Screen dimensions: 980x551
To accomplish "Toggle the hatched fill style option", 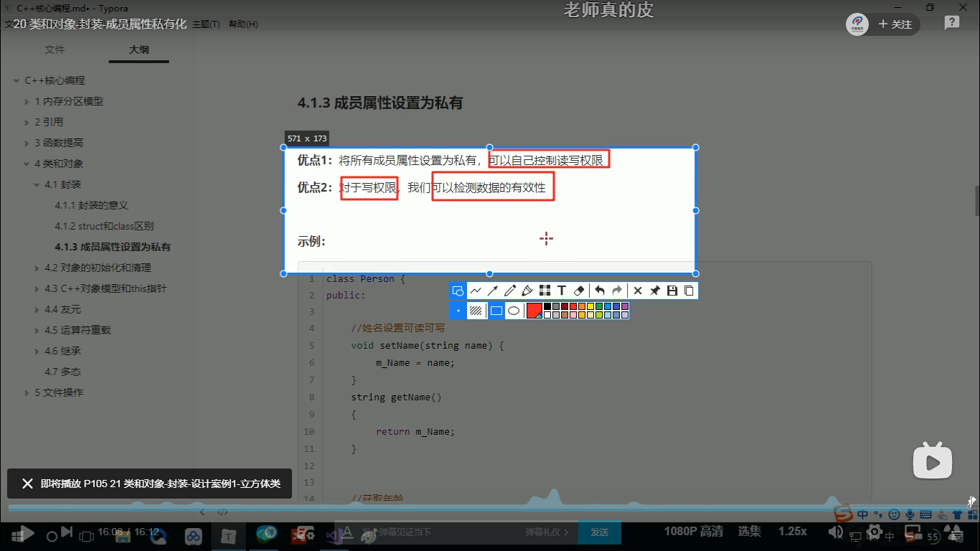I will coord(476,311).
